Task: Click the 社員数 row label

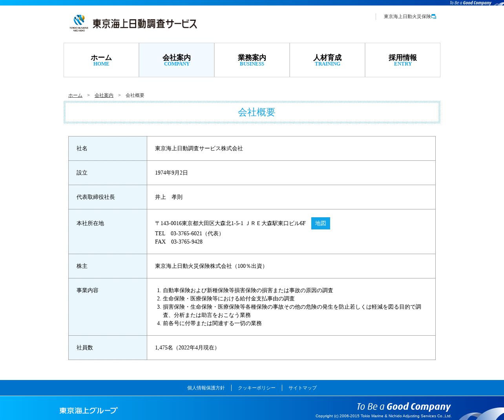Action: (x=85, y=347)
